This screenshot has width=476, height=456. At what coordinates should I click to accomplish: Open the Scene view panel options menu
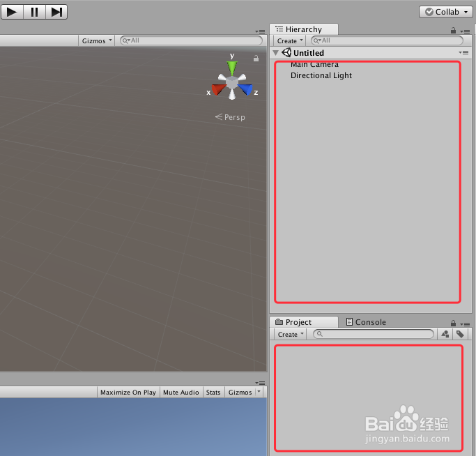(260, 31)
